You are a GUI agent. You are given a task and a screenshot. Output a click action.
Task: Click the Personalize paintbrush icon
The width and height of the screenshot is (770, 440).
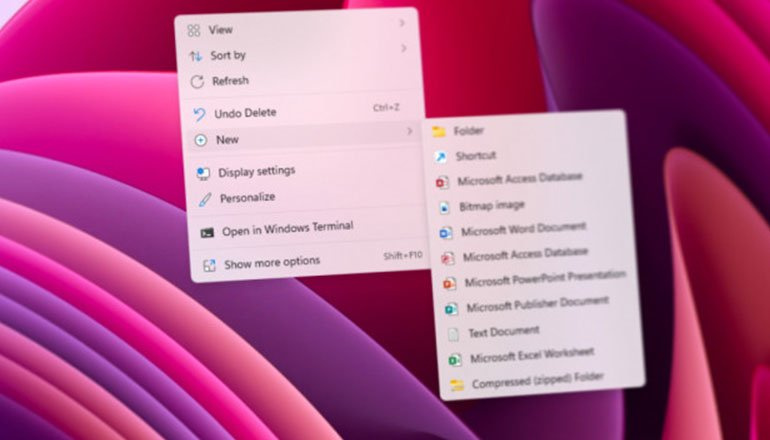205,199
